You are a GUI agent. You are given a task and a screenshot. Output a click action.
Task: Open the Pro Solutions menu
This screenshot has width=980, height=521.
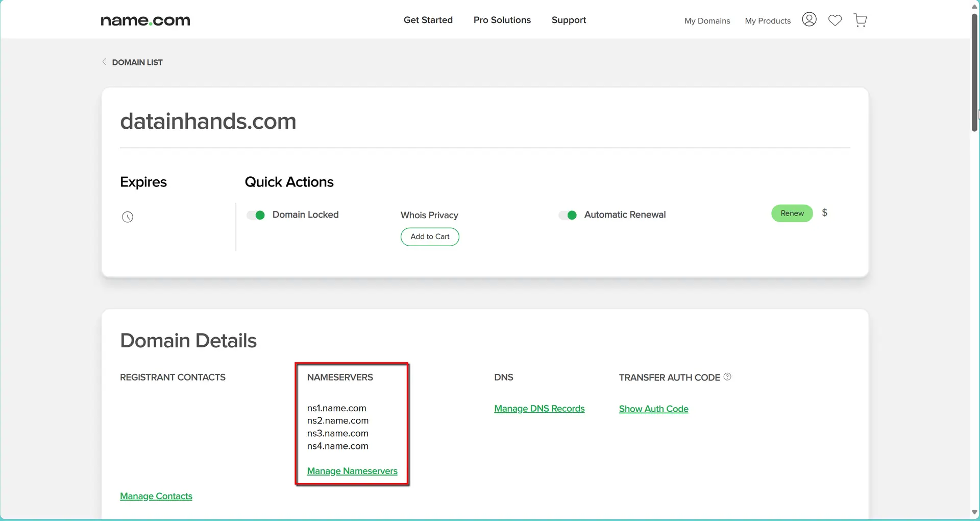tap(502, 20)
